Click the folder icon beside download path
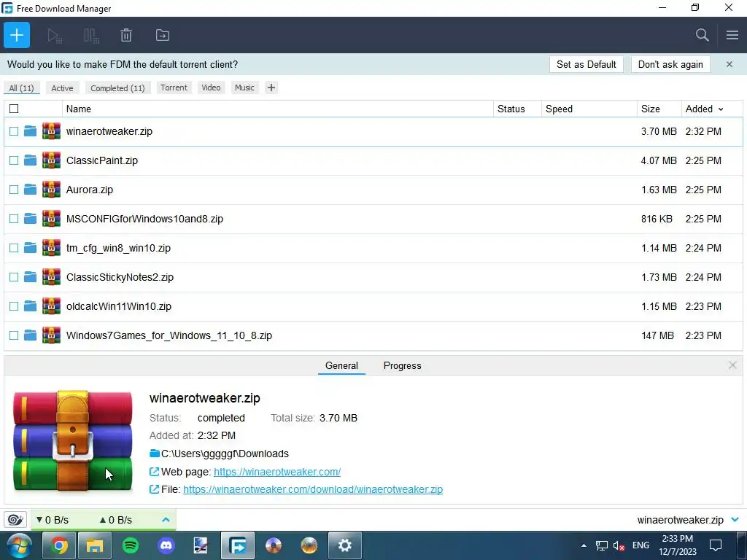 155,454
